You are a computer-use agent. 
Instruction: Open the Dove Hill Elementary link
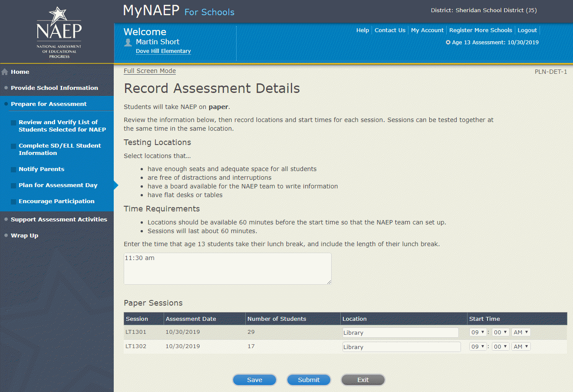(x=163, y=51)
